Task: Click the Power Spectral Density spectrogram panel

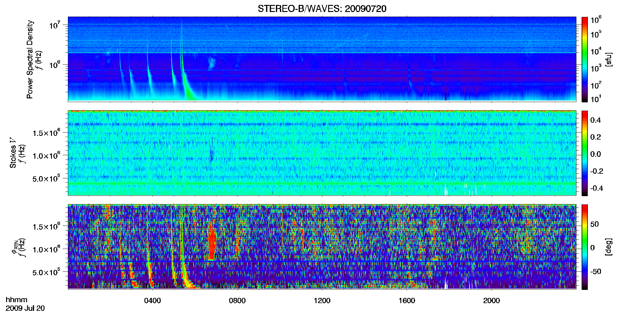Action: (322, 59)
